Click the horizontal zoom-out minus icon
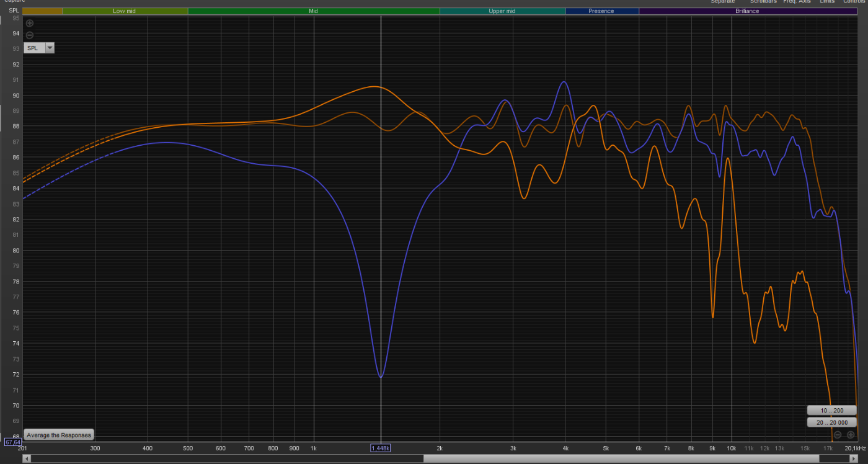The height and width of the screenshot is (464, 868). coord(838,435)
